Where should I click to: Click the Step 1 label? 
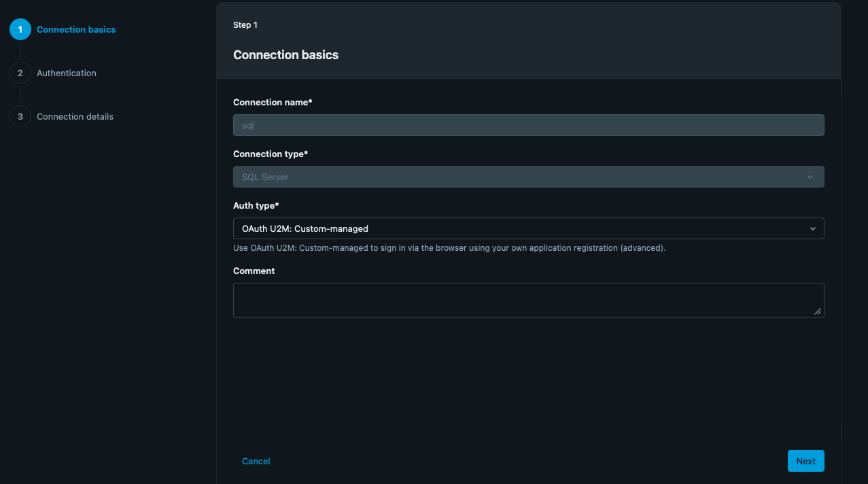click(x=245, y=25)
